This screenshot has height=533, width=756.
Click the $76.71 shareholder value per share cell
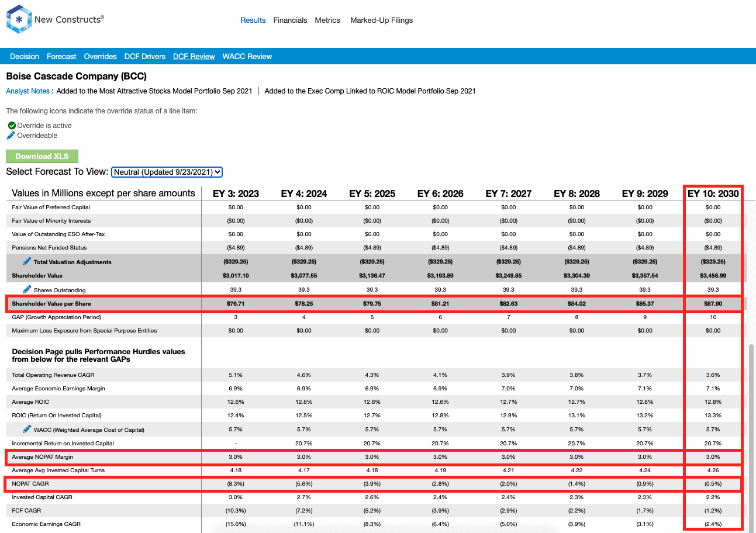pos(236,304)
